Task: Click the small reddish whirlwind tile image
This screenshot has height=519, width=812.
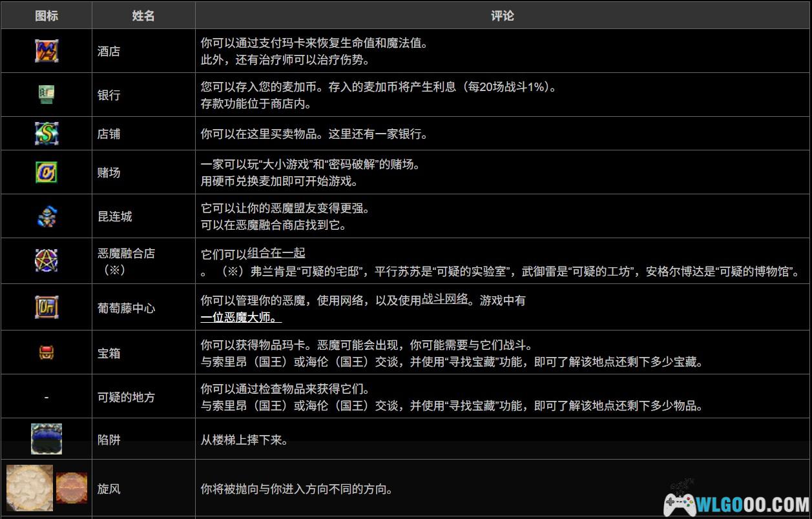Action: tap(71, 489)
